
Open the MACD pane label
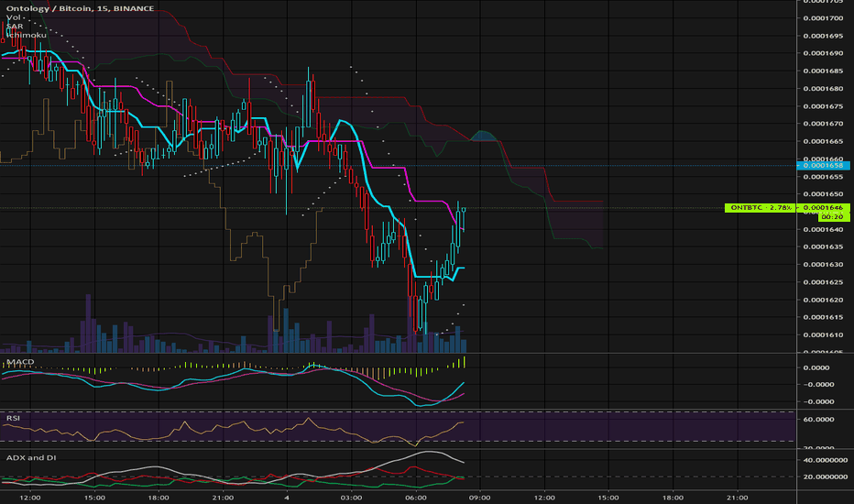pyautogui.click(x=20, y=362)
